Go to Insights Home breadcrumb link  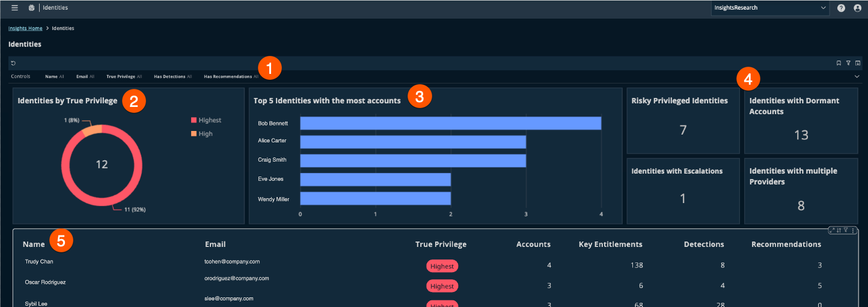[x=25, y=28]
